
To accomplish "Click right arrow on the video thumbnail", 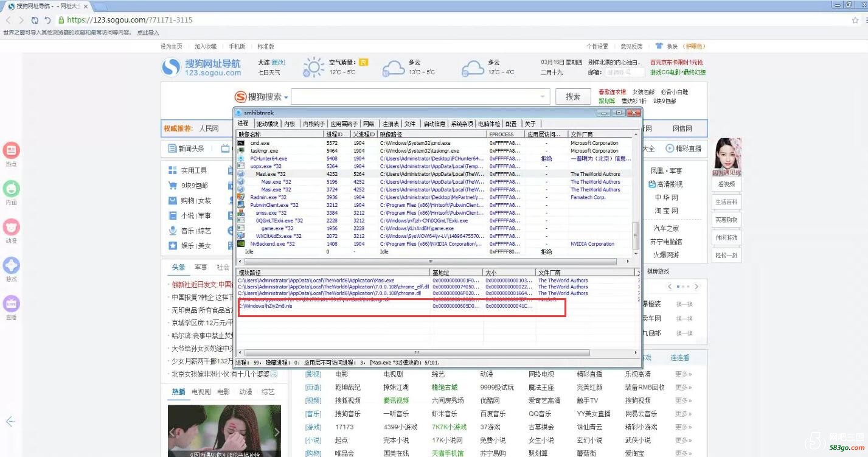I will click(276, 431).
